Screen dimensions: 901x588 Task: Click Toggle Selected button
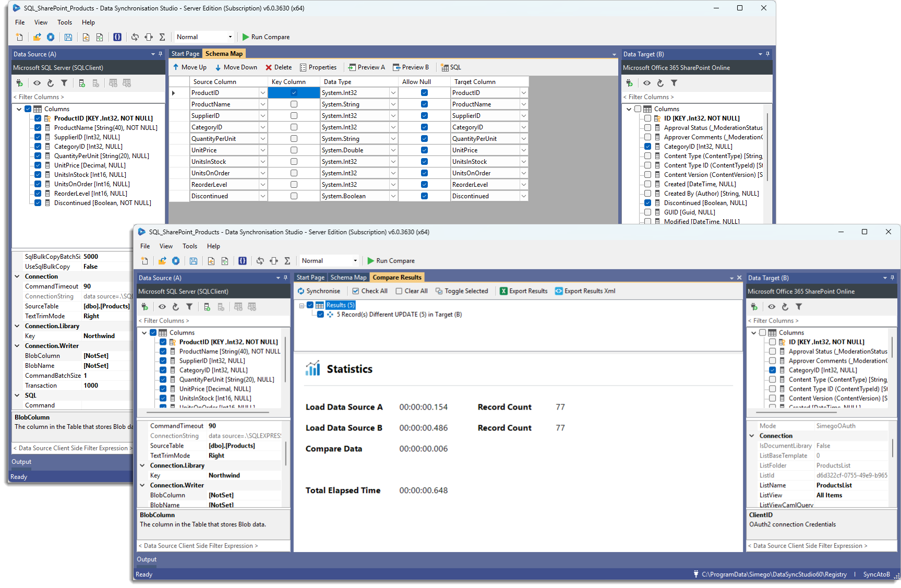pos(462,291)
